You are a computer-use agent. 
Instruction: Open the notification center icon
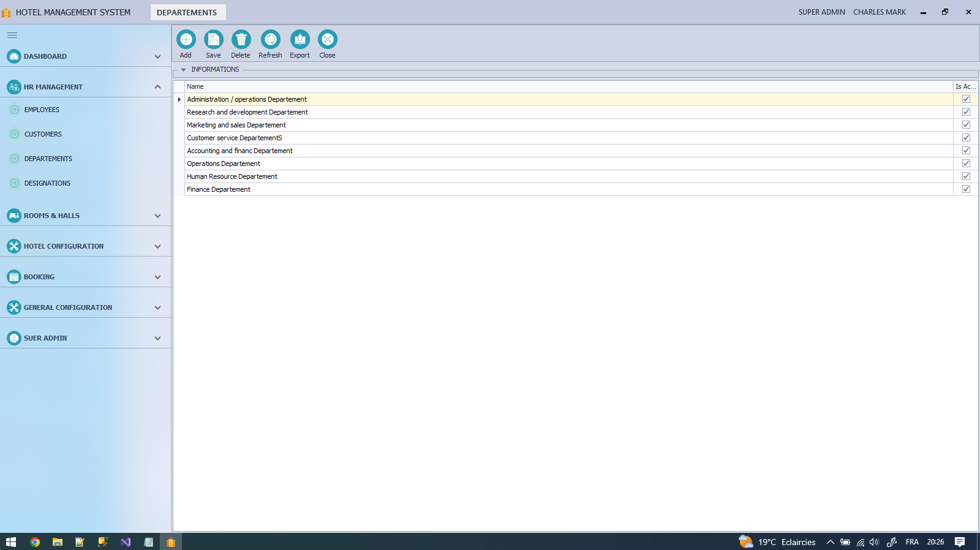point(960,542)
